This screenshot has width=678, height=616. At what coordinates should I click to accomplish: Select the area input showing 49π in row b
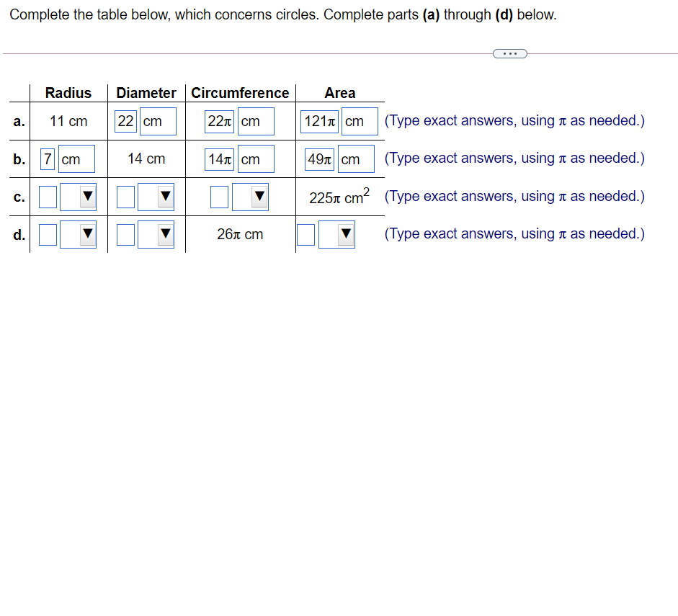[x=318, y=159]
